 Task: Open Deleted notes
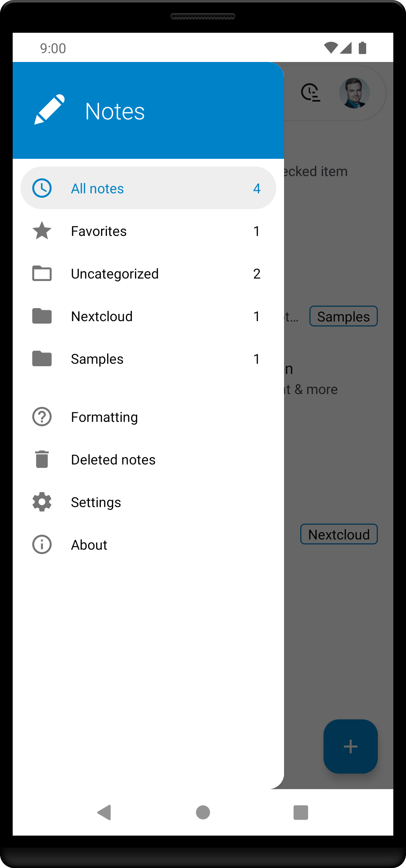(148, 459)
